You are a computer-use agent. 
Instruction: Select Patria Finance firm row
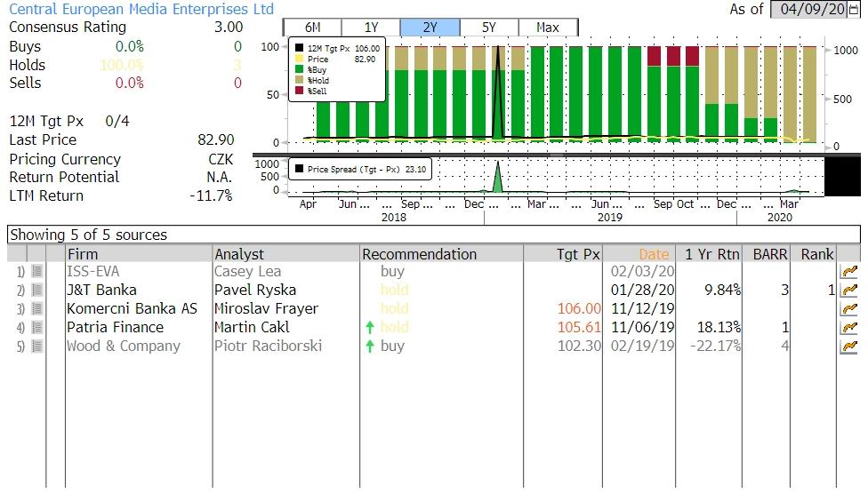115,328
